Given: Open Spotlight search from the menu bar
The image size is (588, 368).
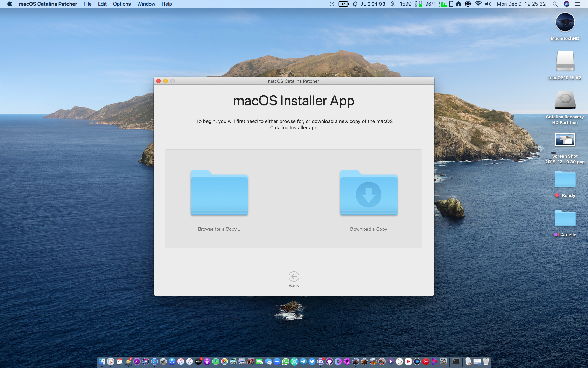Looking at the screenshot, I should (555, 4).
